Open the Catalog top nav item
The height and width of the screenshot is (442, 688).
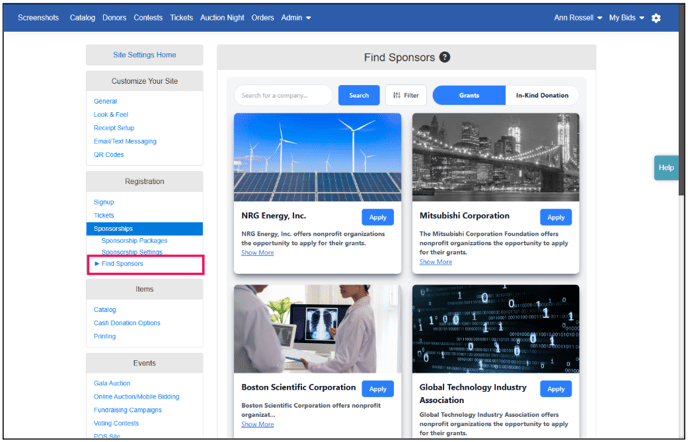coord(82,18)
